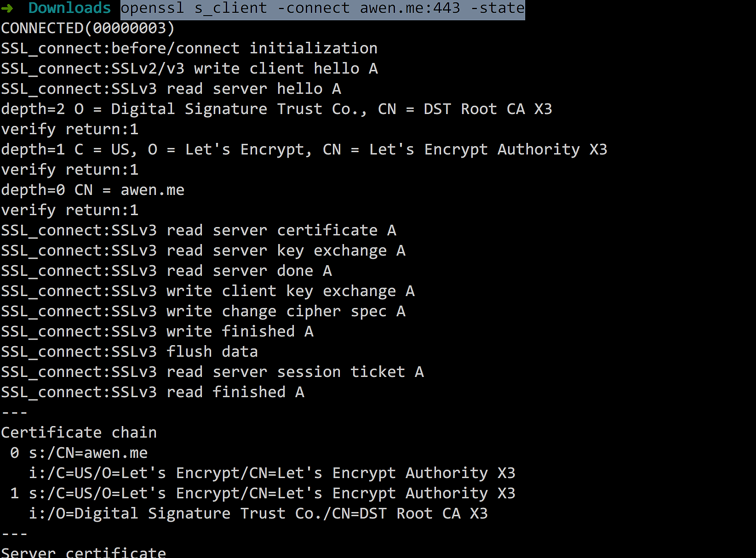Click the Downloads directory name in prompt
Screen dimensions: 756x558
tap(69, 8)
